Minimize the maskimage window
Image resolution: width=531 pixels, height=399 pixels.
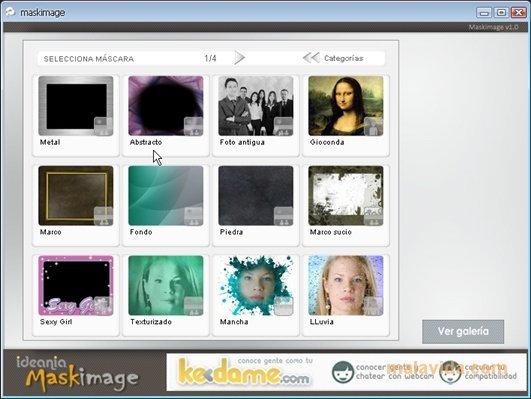click(x=484, y=13)
